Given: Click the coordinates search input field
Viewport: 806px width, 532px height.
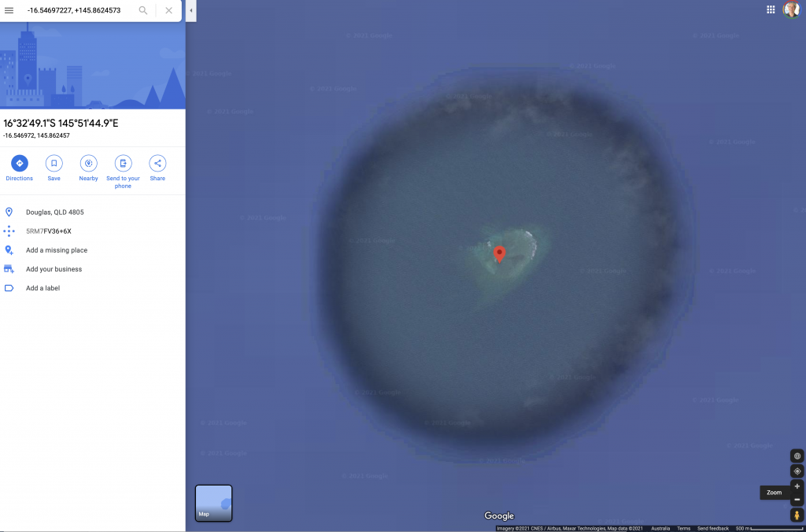Looking at the screenshot, I should (x=79, y=10).
